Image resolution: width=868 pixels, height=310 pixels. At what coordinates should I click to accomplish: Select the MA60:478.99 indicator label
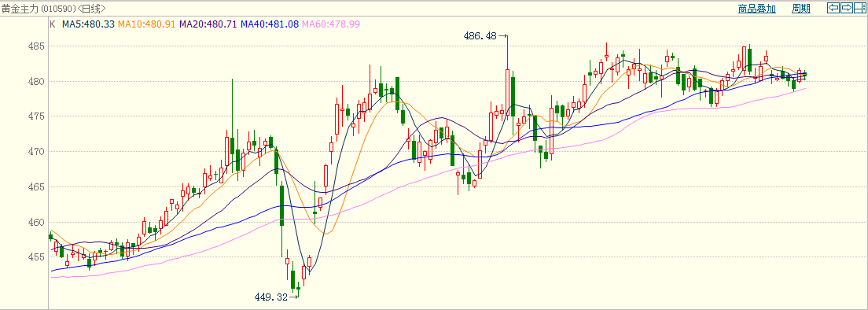(x=331, y=24)
